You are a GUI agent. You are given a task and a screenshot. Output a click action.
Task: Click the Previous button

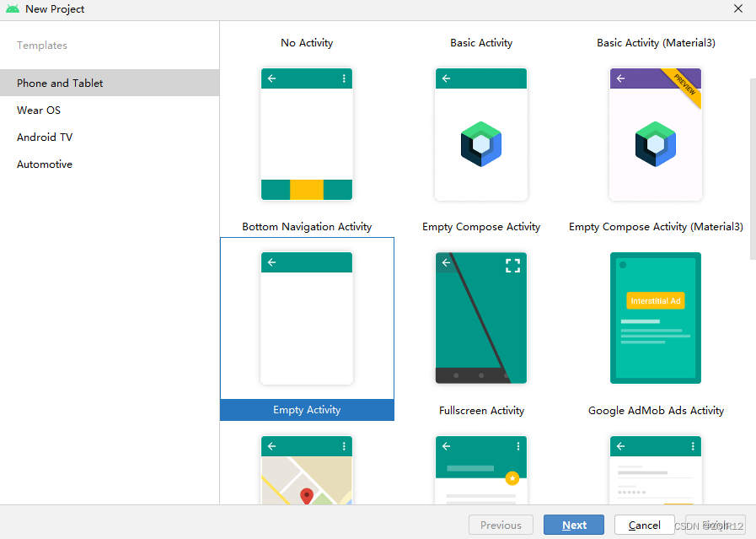pyautogui.click(x=501, y=525)
